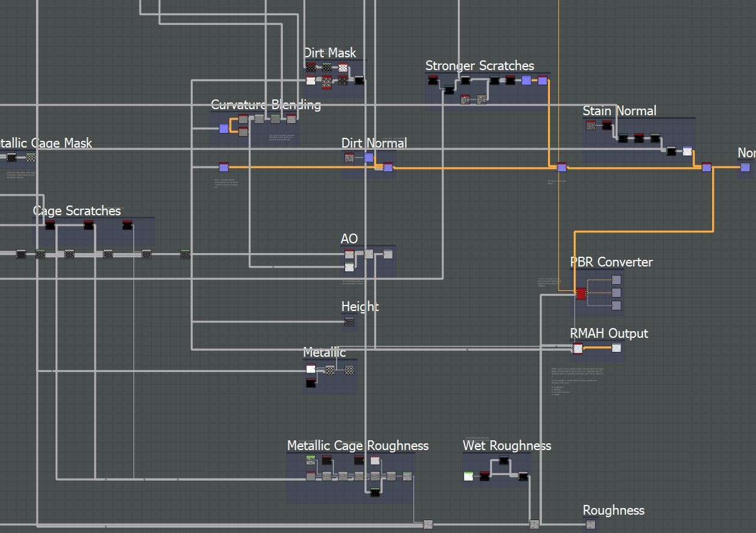
Task: Select the lower white node in AO frame
Action: (x=349, y=267)
